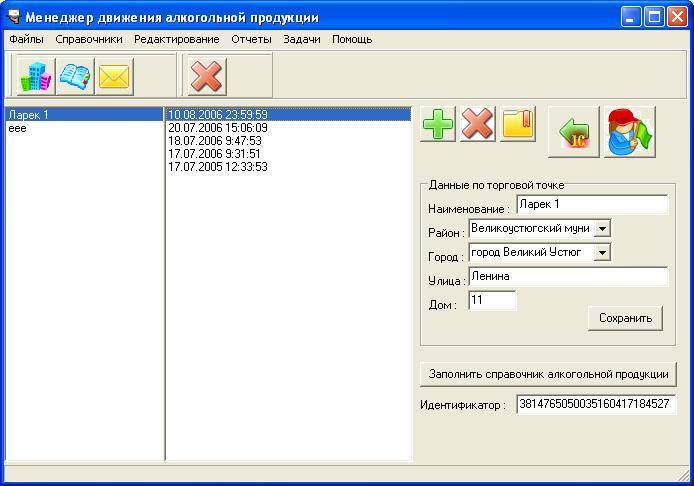The height and width of the screenshot is (486, 694).
Task: Select the 'eee' item in left list
Action: click(17, 128)
